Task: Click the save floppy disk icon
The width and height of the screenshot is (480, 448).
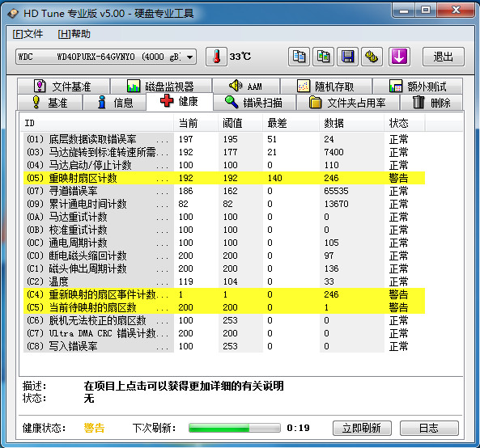Action: click(347, 57)
